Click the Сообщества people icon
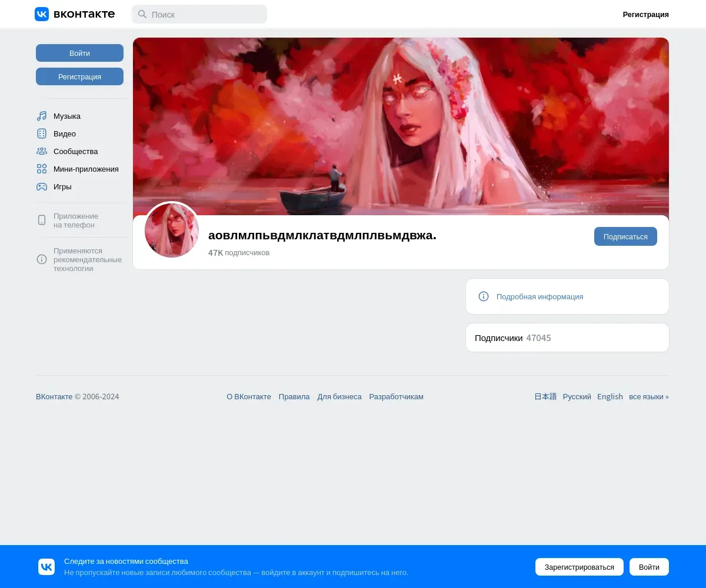The image size is (706, 588). click(42, 152)
